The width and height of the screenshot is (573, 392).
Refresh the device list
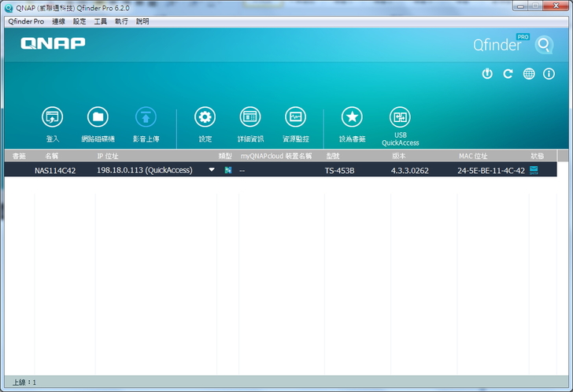coord(508,73)
